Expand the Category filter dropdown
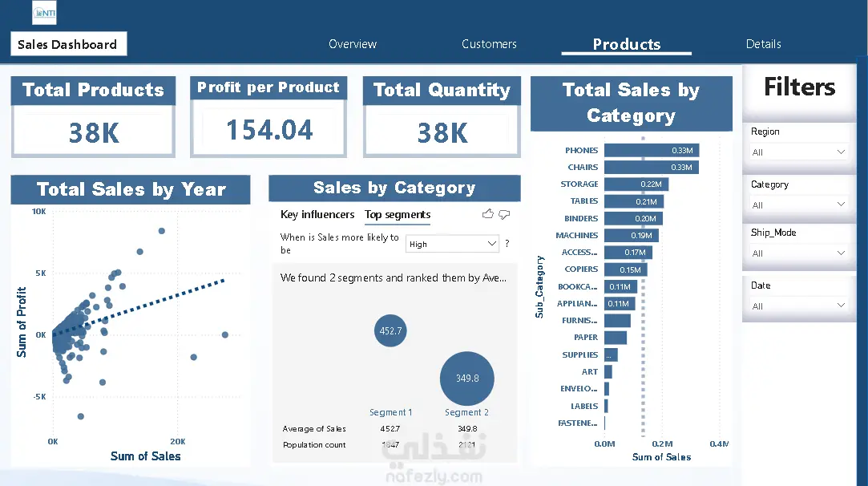This screenshot has height=486, width=868. coord(797,205)
